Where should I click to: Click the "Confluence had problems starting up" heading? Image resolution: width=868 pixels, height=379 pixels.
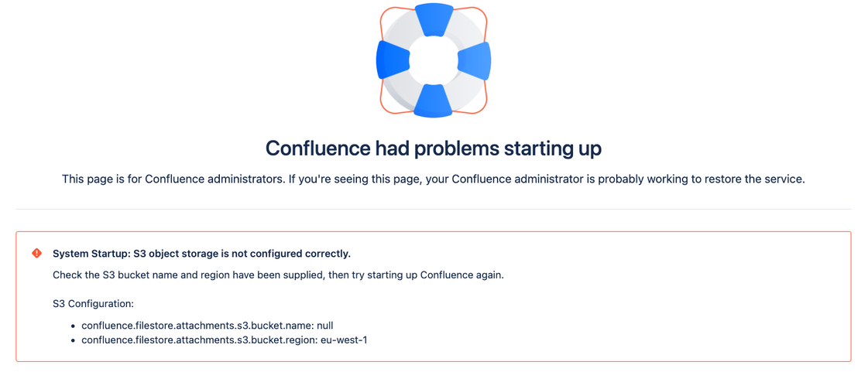tap(434, 148)
